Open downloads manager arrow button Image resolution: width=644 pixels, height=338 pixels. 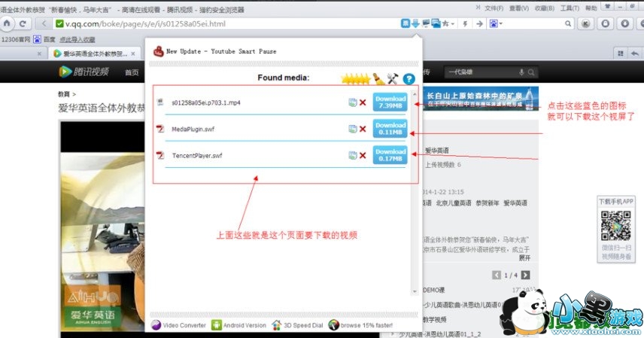pos(624,24)
